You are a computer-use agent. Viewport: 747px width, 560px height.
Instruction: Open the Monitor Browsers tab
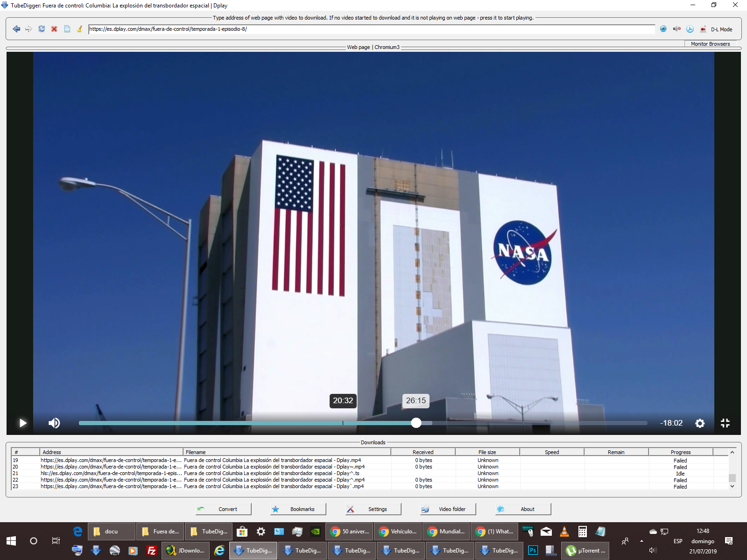[x=710, y=44]
